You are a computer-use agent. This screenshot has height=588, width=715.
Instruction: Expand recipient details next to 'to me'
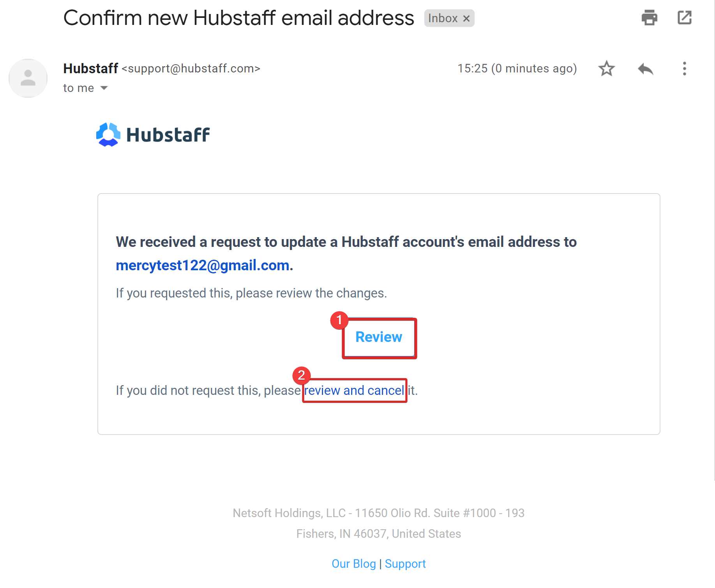pyautogui.click(x=104, y=88)
